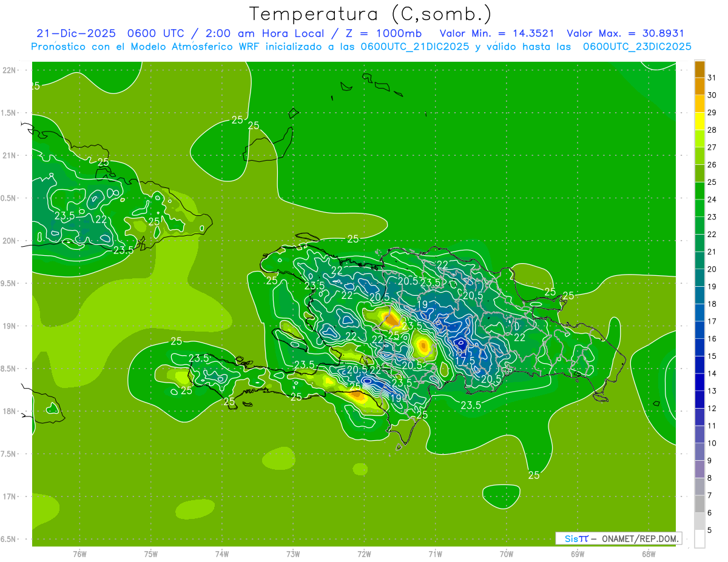The width and height of the screenshot is (728, 562).
Task: Click the '72W' longitude label
Action: (x=364, y=554)
